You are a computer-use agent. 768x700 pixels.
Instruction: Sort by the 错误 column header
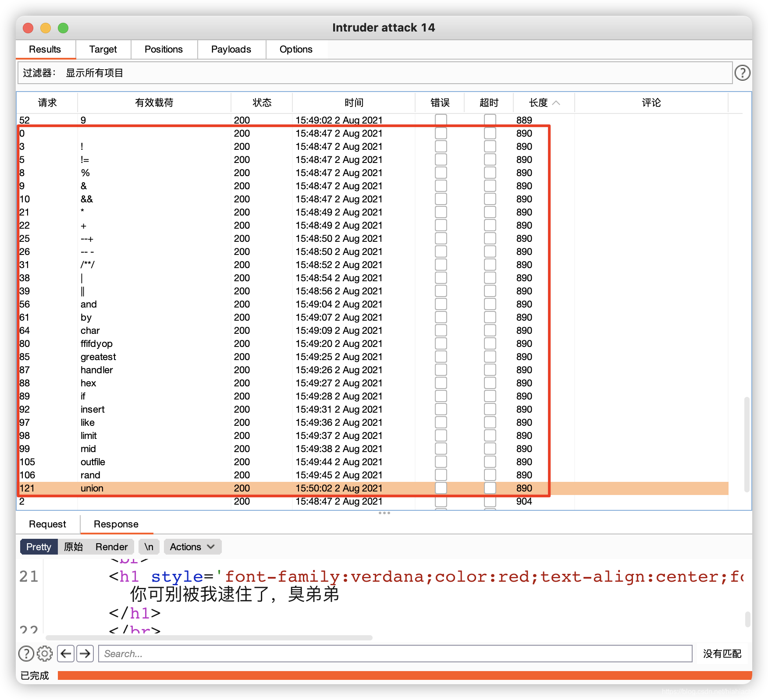point(440,103)
